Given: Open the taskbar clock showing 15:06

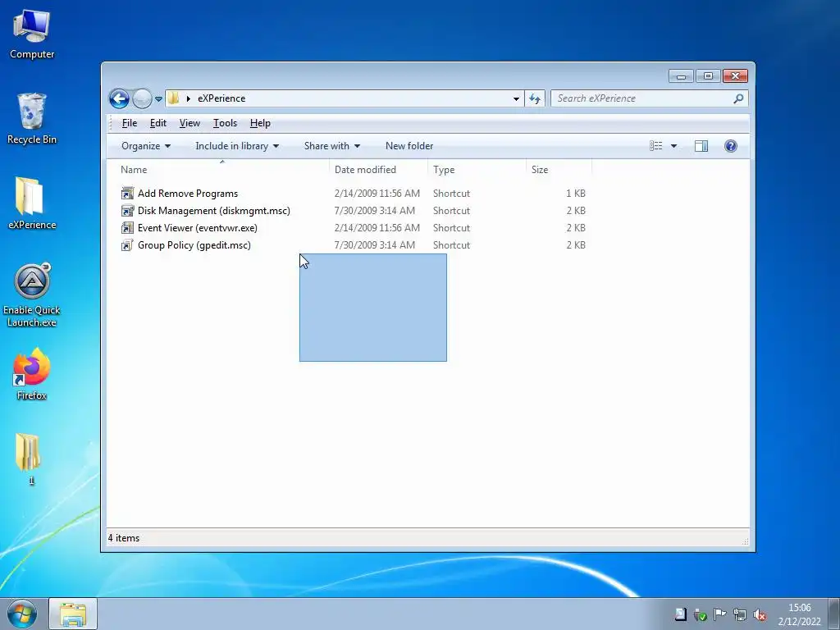Looking at the screenshot, I should click(x=799, y=614).
